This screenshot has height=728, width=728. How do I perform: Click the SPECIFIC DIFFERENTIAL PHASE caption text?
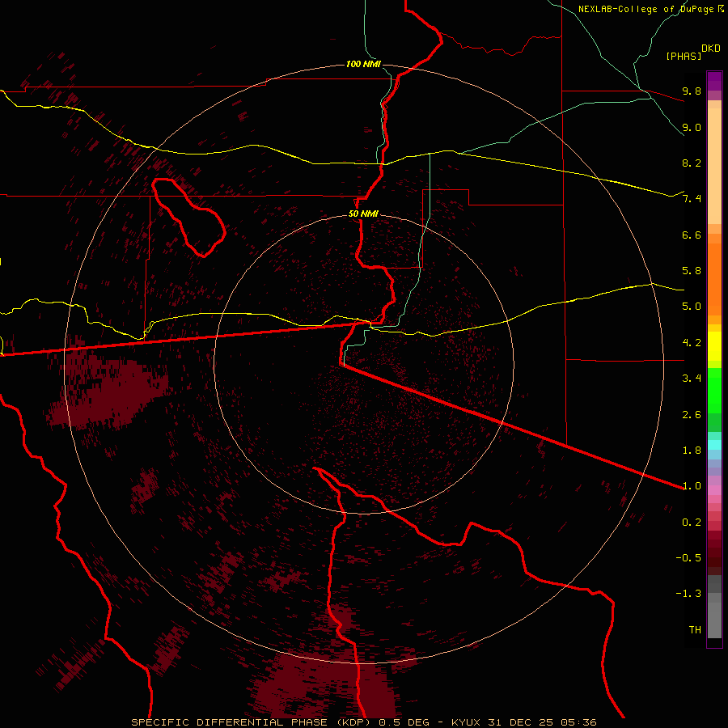click(x=231, y=722)
